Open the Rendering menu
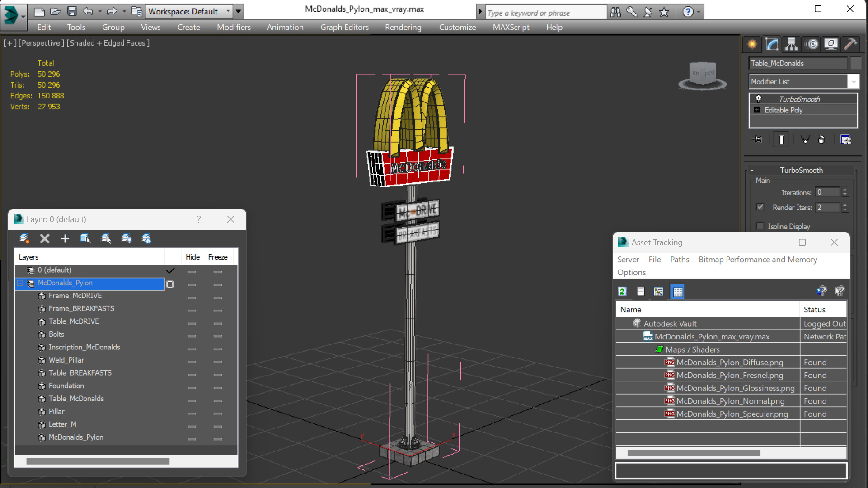 click(x=403, y=28)
